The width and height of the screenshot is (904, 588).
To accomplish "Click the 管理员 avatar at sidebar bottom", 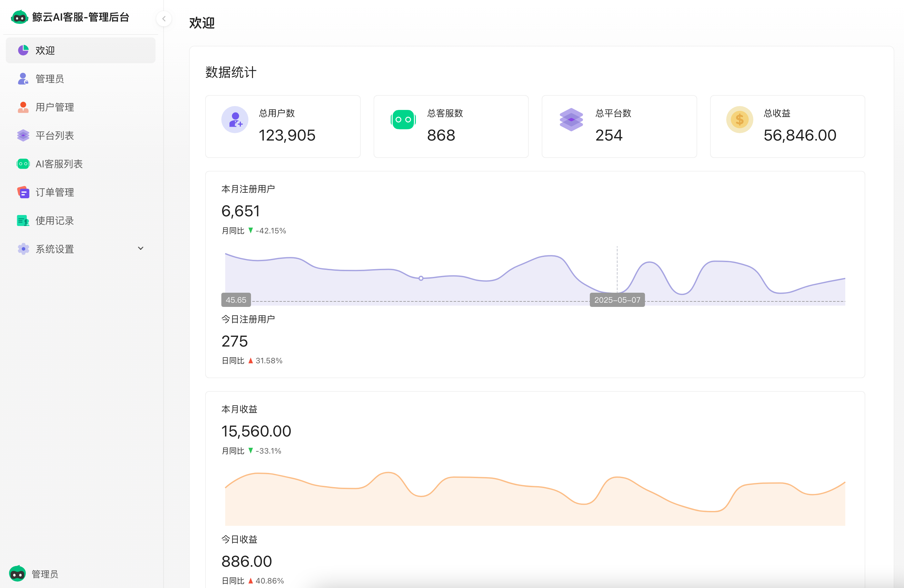I will [17, 573].
